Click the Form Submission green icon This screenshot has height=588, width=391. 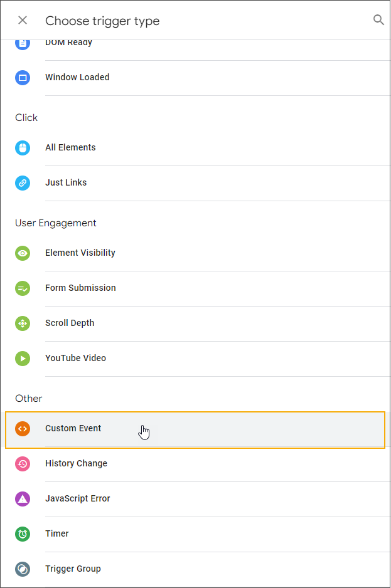(23, 288)
